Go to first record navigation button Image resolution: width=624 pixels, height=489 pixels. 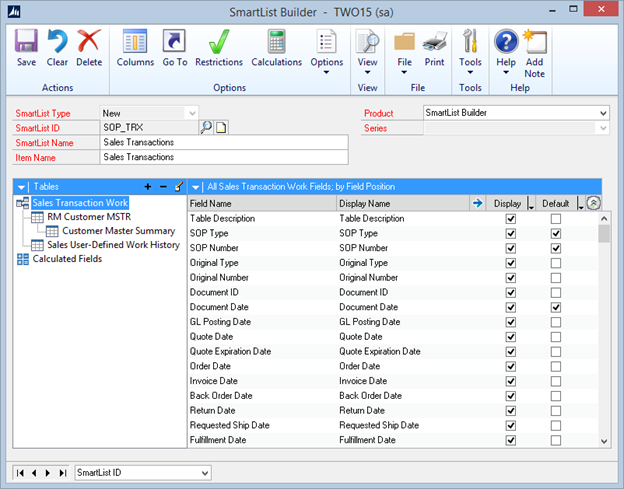click(x=20, y=473)
